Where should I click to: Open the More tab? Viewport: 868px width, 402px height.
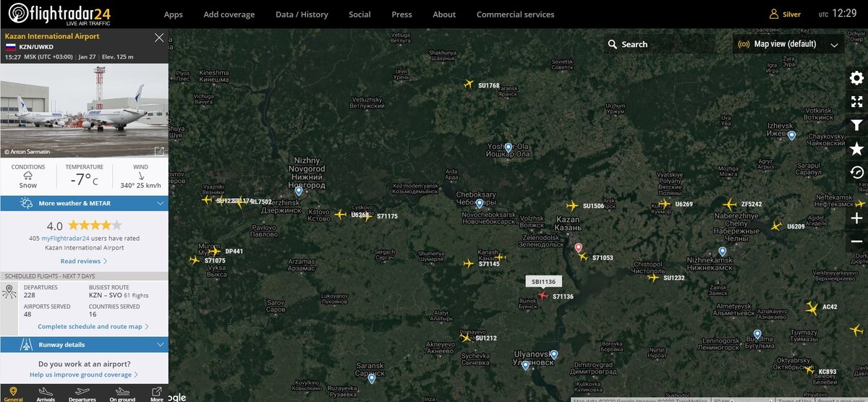[x=156, y=394]
